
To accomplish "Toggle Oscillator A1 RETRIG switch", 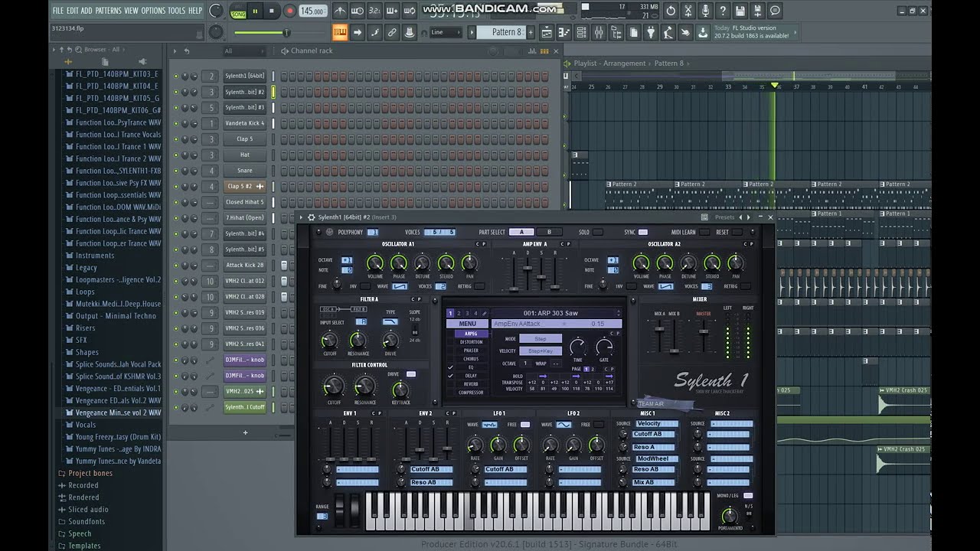I will pyautogui.click(x=479, y=286).
